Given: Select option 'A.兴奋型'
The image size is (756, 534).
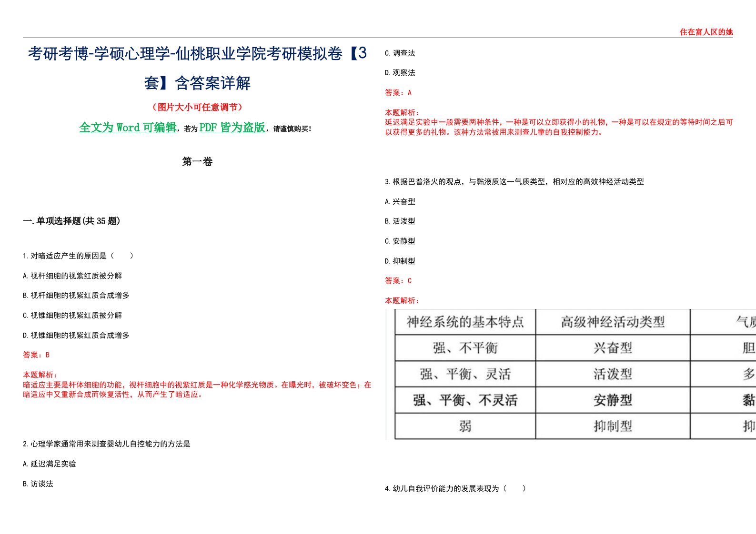Looking at the screenshot, I should (x=400, y=202).
